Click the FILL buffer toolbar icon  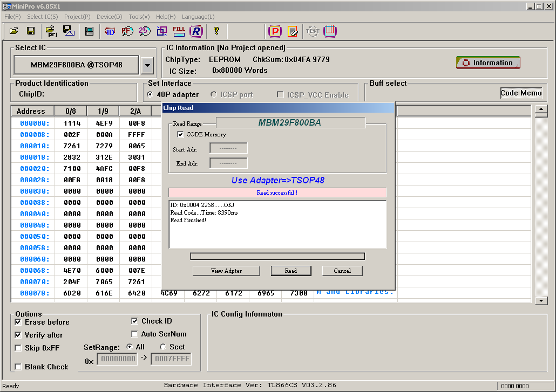point(179,31)
